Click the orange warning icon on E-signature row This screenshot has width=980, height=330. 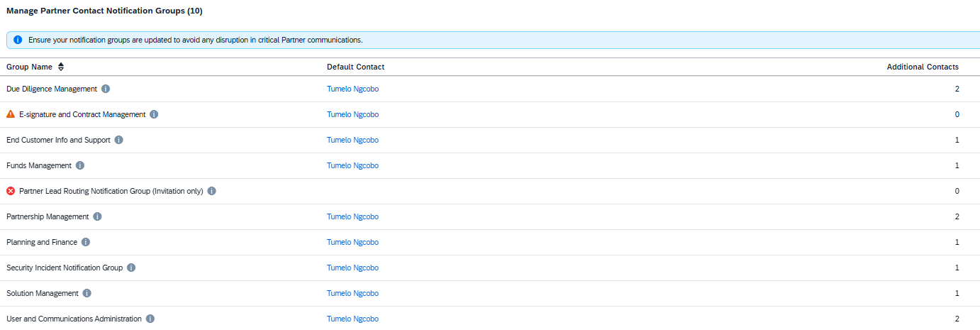tap(11, 114)
